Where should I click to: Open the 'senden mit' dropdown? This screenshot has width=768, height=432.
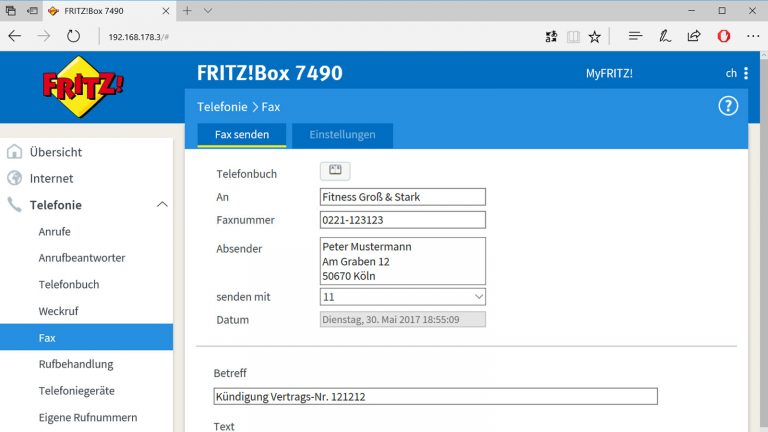403,297
